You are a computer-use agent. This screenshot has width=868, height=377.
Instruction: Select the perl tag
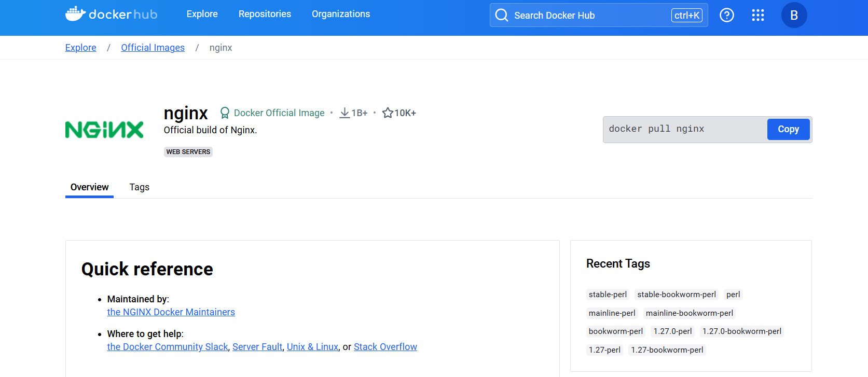point(733,295)
